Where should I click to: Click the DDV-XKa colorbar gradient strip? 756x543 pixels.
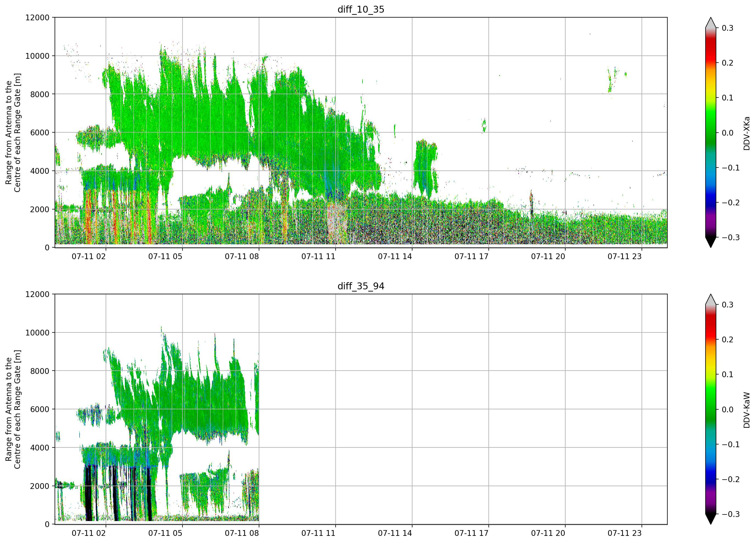tap(711, 133)
